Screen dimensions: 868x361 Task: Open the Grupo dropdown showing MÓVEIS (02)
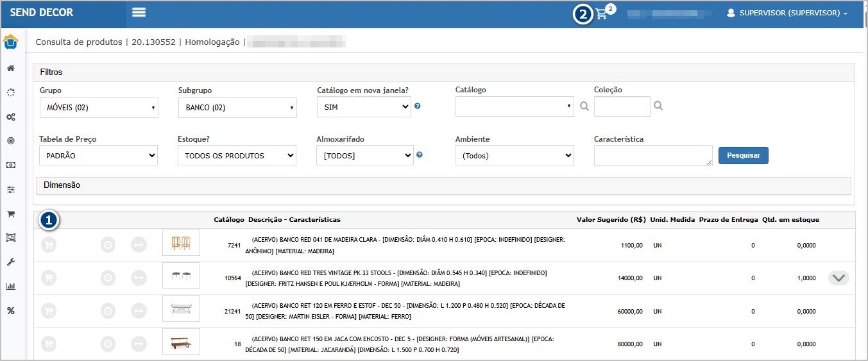(98, 108)
